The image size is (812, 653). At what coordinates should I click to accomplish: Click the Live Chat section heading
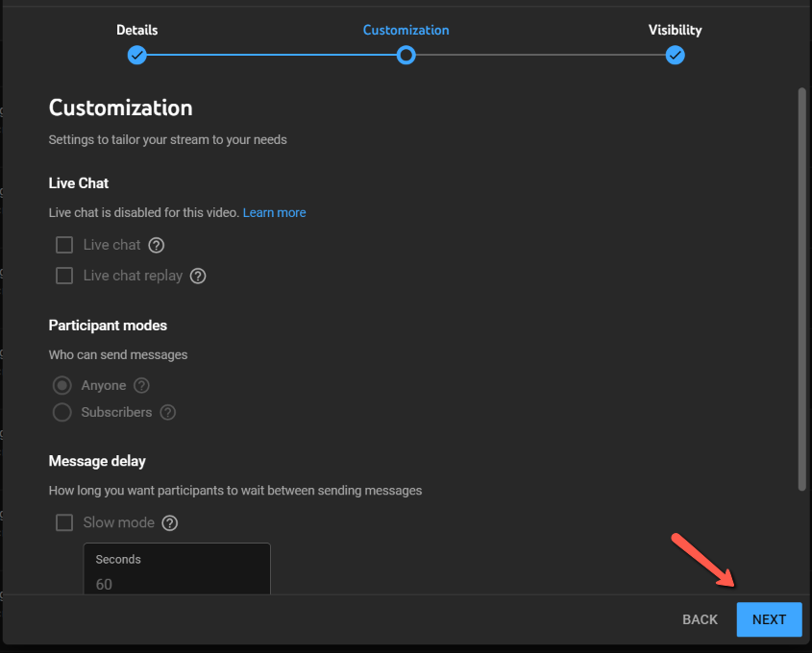(x=79, y=183)
